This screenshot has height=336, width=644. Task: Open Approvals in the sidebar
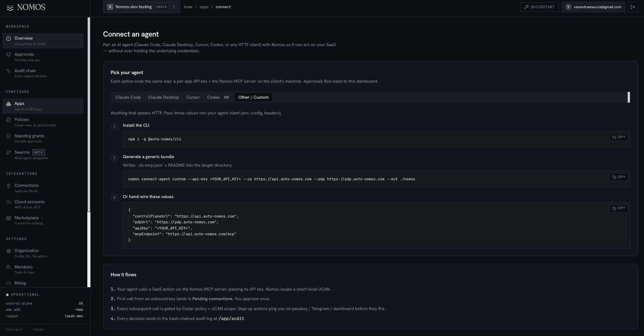pos(43,57)
